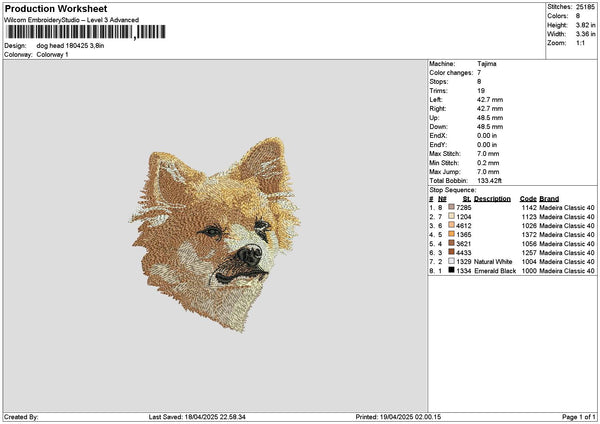Click the 'Colorway 1' value
This screenshot has width=600, height=424.
pyautogui.click(x=52, y=54)
